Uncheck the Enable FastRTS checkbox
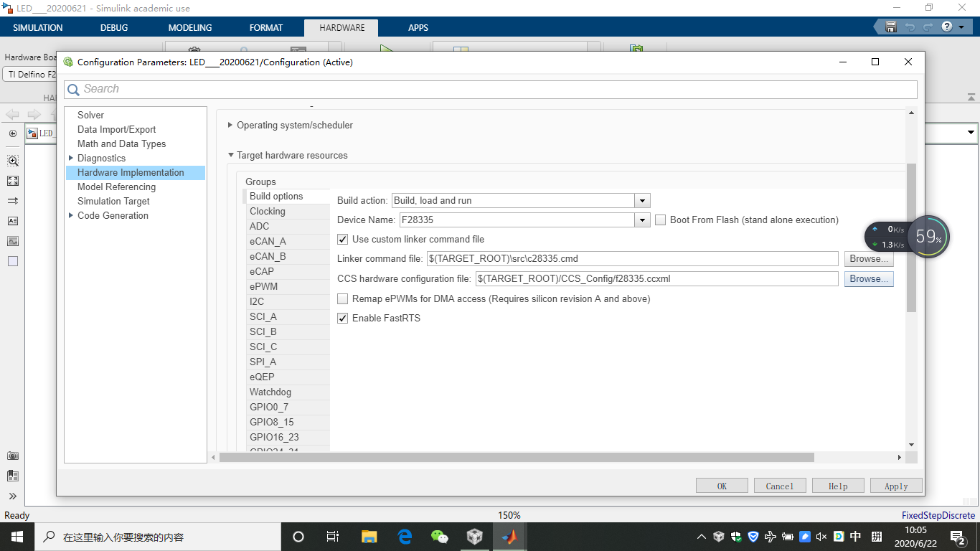 (343, 318)
